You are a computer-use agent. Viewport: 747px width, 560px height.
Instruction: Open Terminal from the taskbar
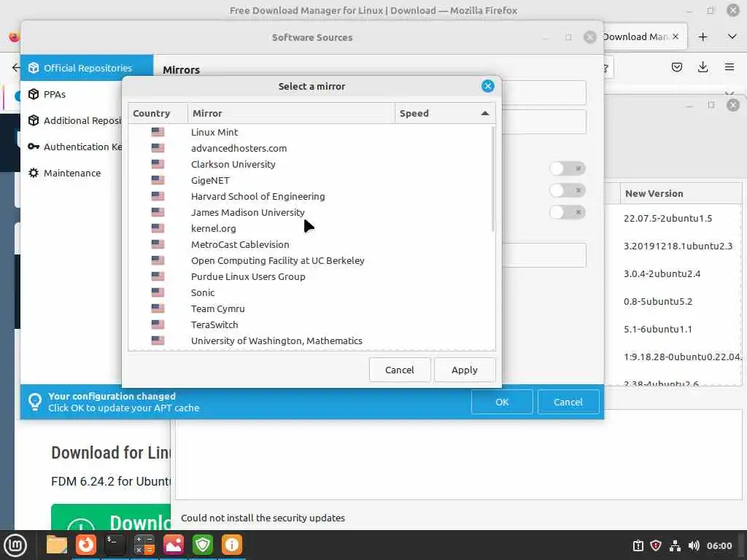click(x=115, y=545)
